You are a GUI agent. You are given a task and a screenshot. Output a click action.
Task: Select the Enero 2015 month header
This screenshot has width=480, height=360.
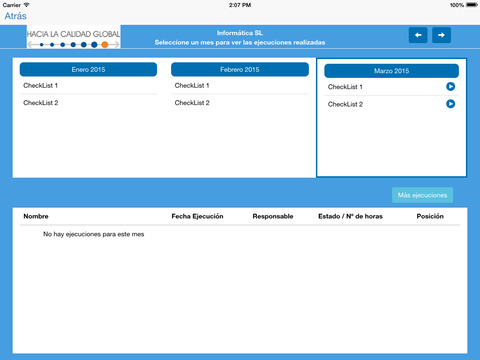tap(88, 69)
